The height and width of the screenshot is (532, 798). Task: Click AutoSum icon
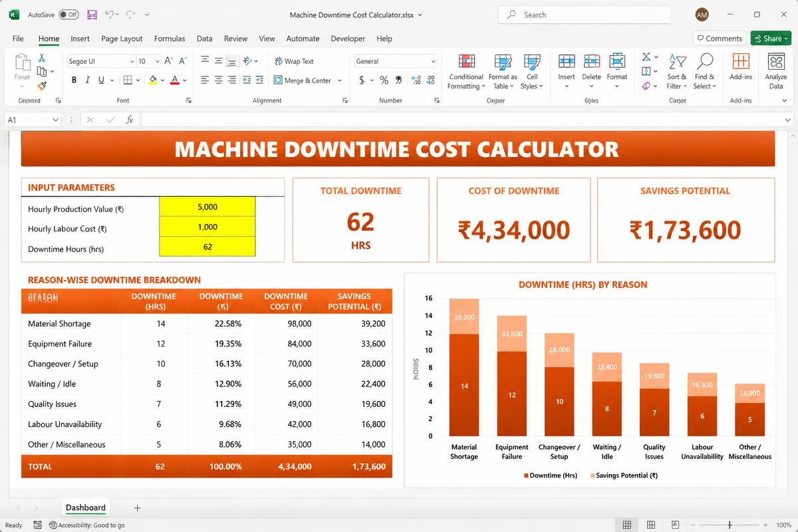click(x=646, y=57)
